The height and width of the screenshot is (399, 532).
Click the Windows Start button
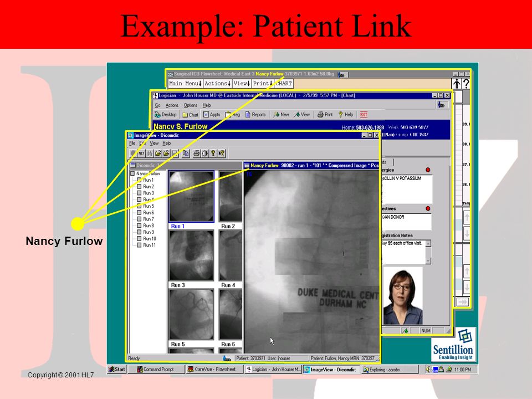[117, 370]
